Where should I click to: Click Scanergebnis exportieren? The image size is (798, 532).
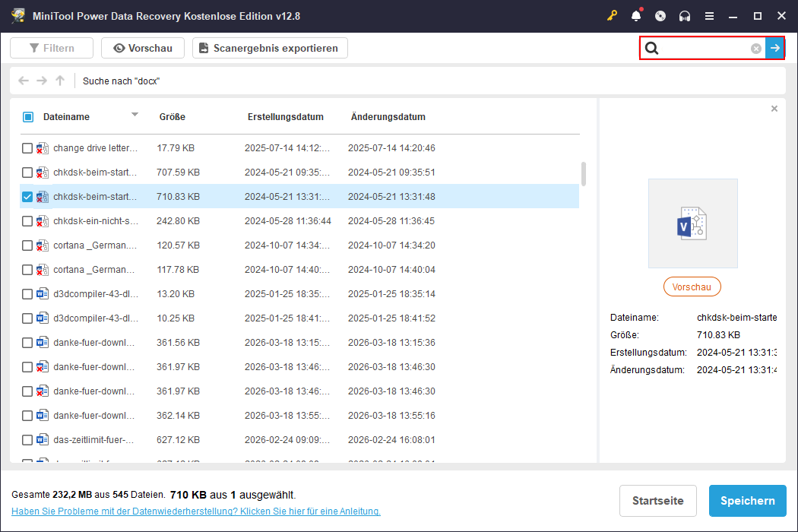270,48
